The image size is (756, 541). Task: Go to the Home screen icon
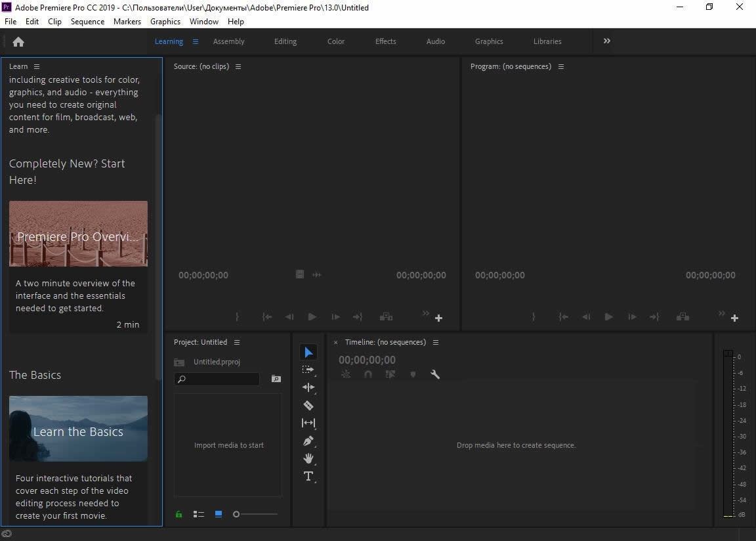click(18, 42)
